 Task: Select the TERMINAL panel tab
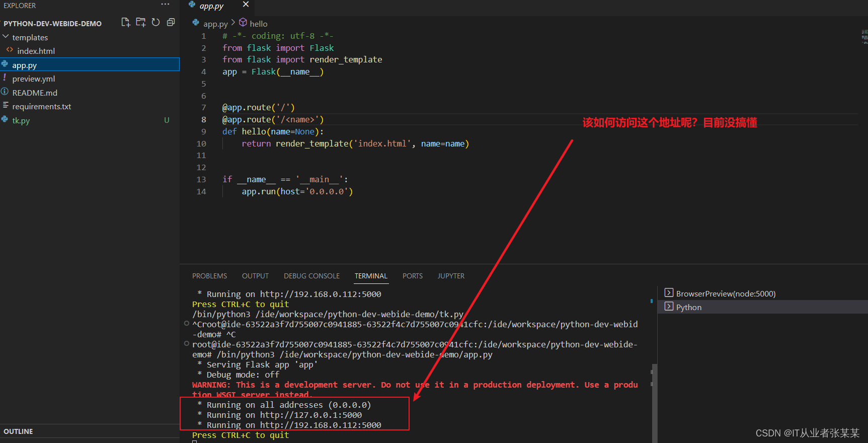pyautogui.click(x=371, y=276)
